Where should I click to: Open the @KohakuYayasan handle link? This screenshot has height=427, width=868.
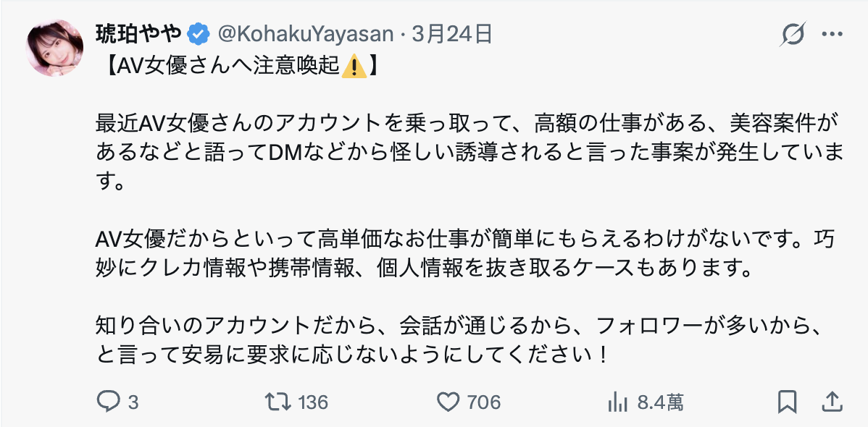[x=306, y=34]
